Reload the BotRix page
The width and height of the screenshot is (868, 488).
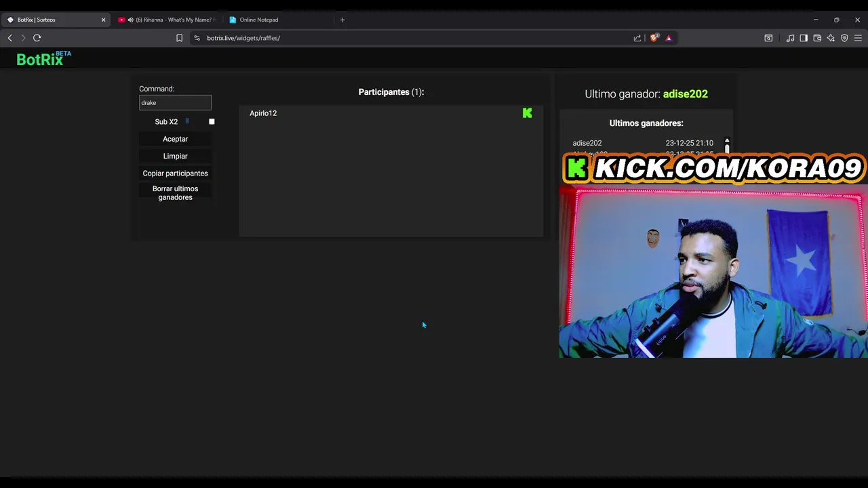(x=37, y=38)
